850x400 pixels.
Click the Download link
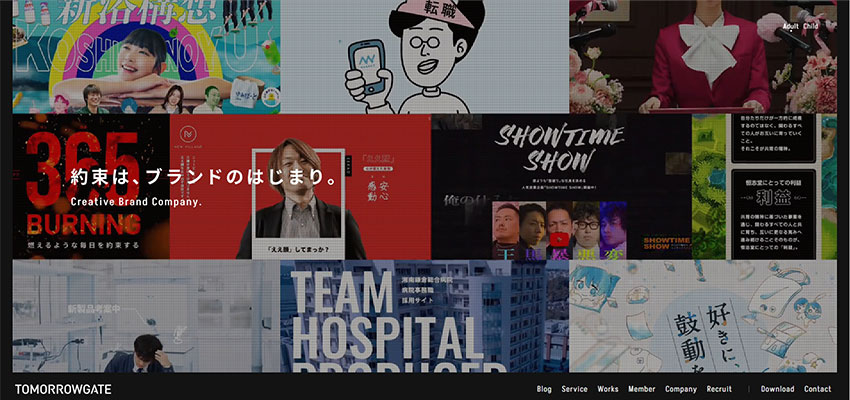[777, 389]
